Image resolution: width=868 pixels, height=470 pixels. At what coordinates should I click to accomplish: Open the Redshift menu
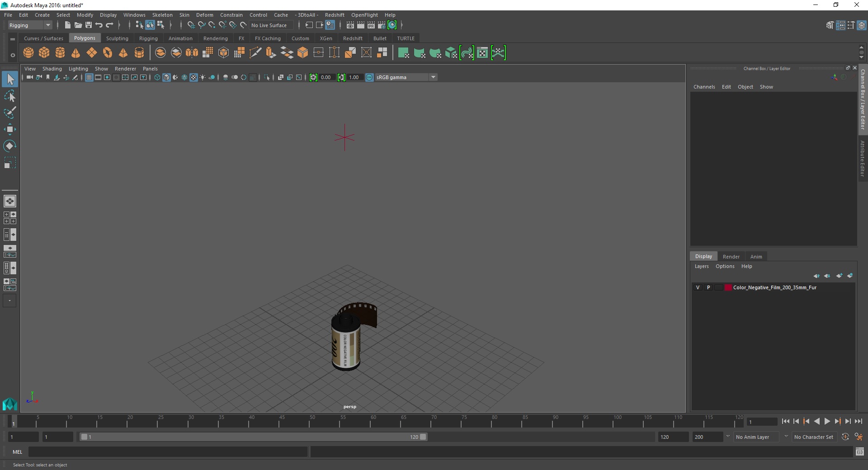click(x=335, y=15)
